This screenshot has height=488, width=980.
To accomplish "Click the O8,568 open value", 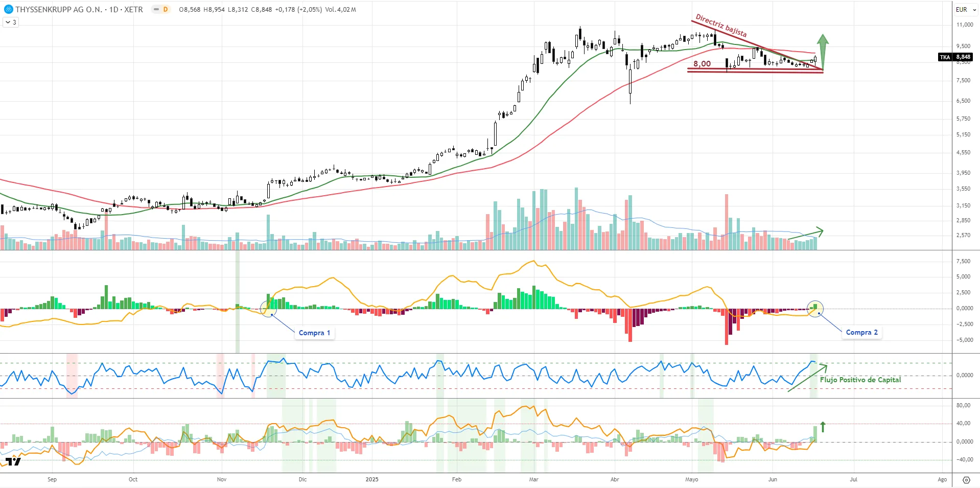I will pyautogui.click(x=190, y=9).
